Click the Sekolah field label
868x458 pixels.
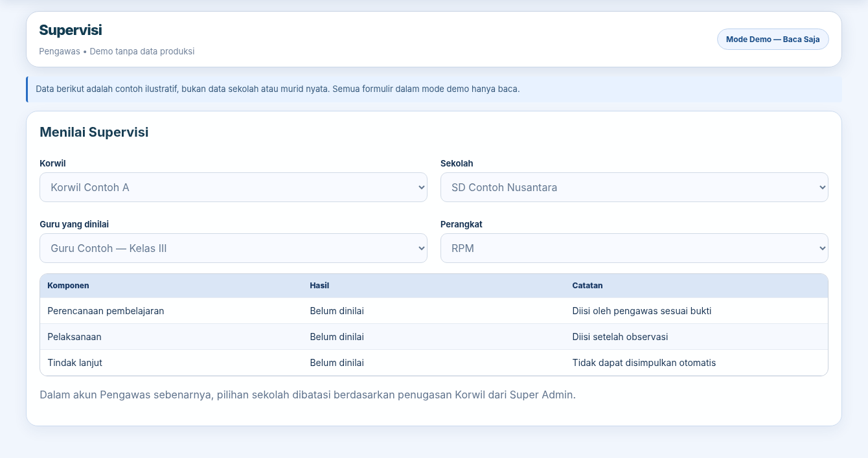[457, 163]
